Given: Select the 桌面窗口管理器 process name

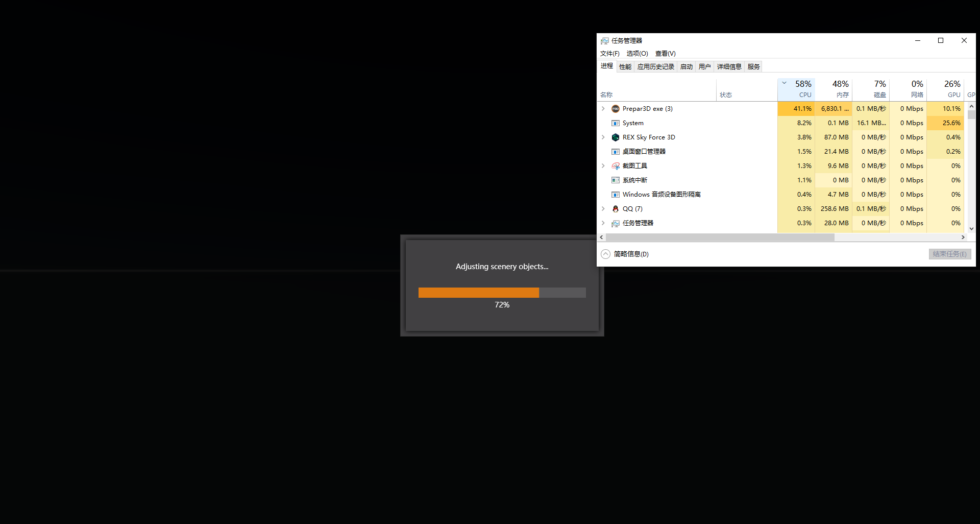Looking at the screenshot, I should click(x=644, y=152).
